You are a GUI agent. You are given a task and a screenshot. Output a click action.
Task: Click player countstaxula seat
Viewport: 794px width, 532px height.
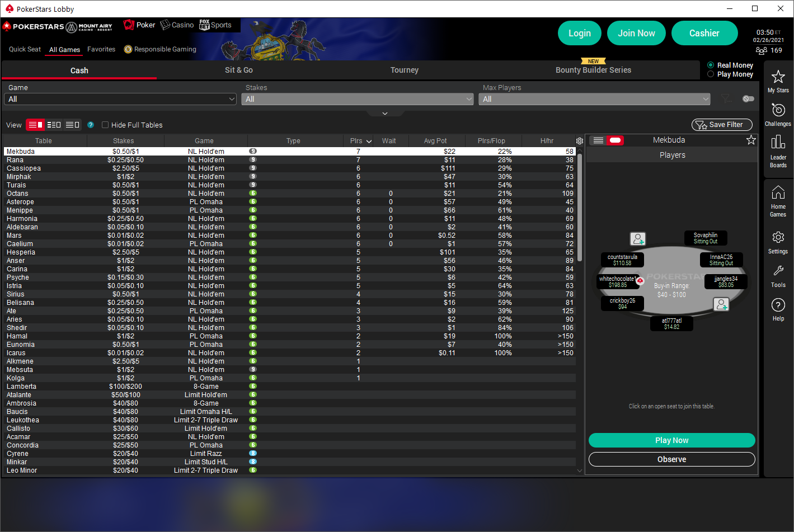pos(622,260)
